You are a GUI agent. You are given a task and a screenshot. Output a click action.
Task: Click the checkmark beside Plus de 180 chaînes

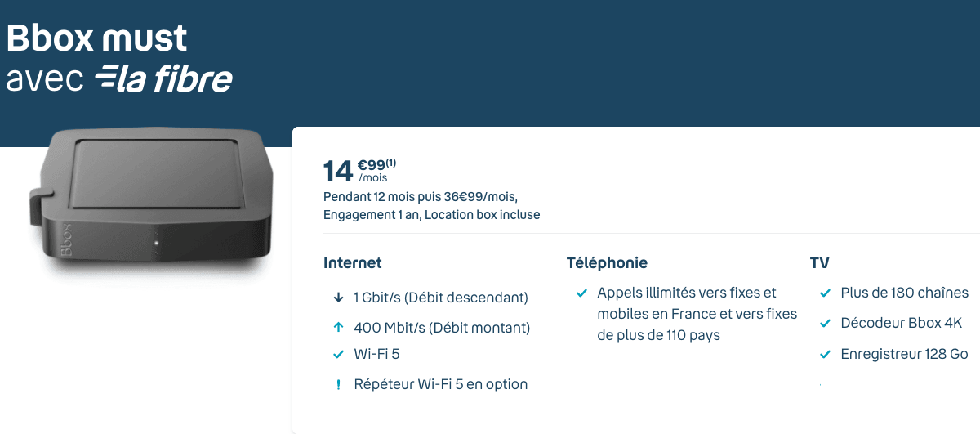click(825, 293)
